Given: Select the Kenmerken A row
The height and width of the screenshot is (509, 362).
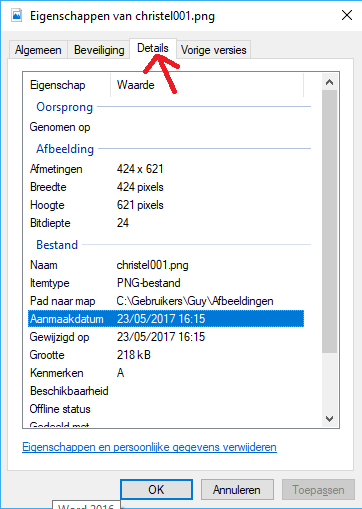Looking at the screenshot, I should pyautogui.click(x=166, y=373).
